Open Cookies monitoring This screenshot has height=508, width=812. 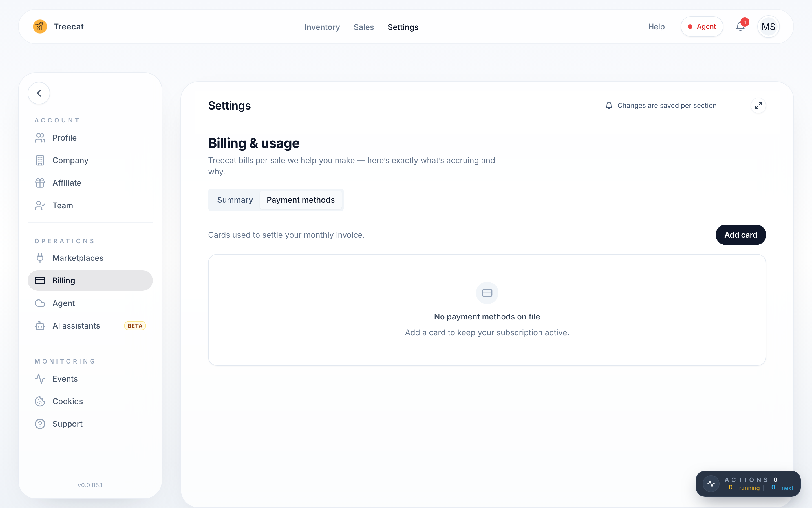click(90, 401)
